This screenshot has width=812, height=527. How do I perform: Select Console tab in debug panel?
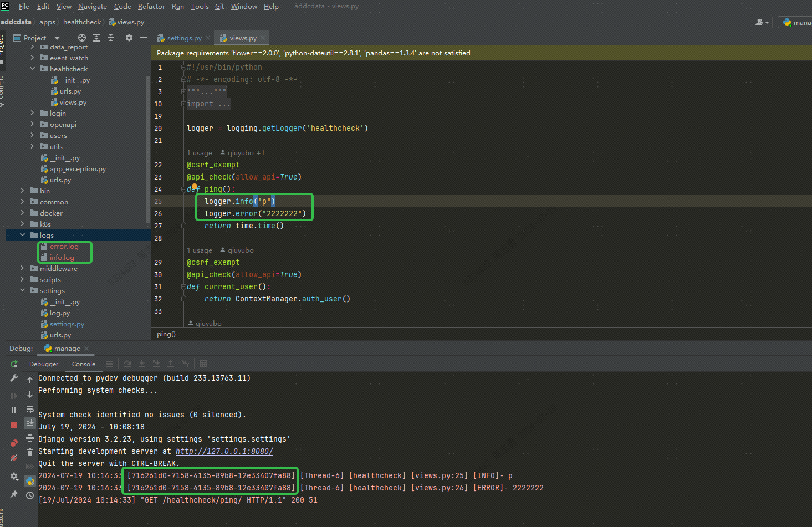pyautogui.click(x=84, y=364)
